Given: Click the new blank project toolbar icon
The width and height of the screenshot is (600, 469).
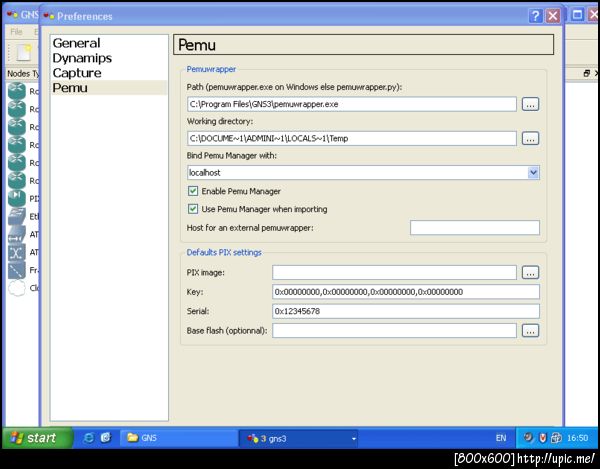Looking at the screenshot, I should [x=24, y=52].
